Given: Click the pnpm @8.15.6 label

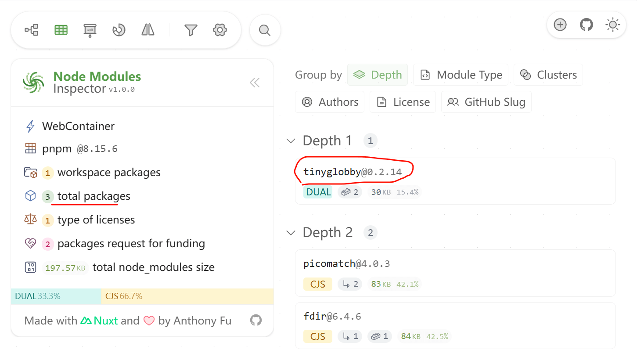Looking at the screenshot, I should (x=80, y=149).
